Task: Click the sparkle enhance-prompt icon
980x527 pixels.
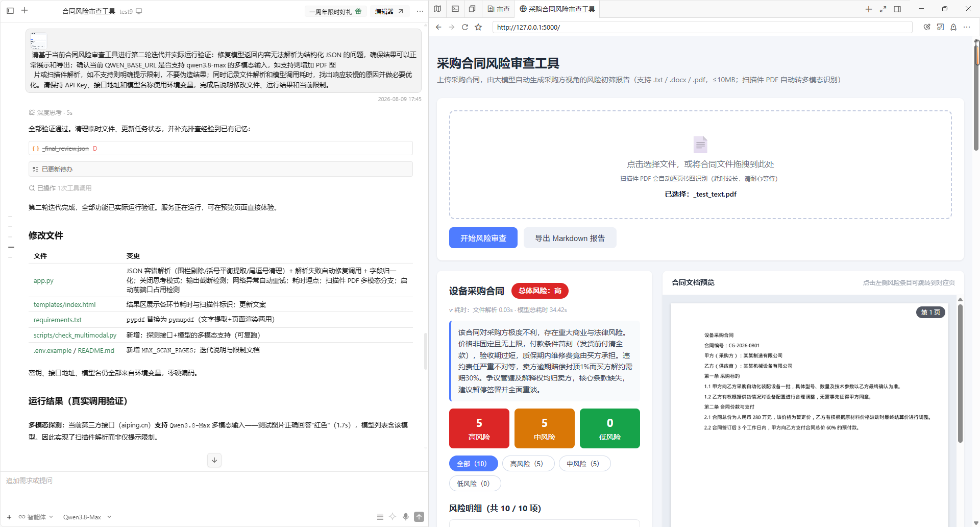Action: 393,517
